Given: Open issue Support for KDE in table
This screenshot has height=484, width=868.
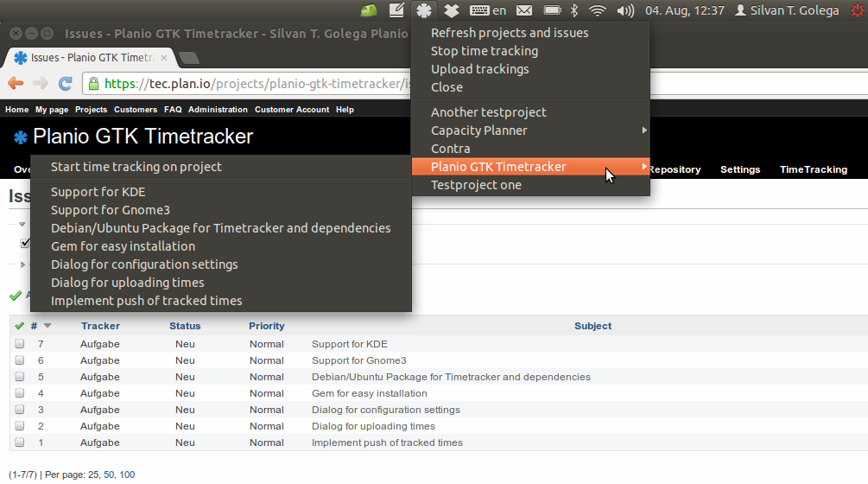Looking at the screenshot, I should tap(349, 344).
